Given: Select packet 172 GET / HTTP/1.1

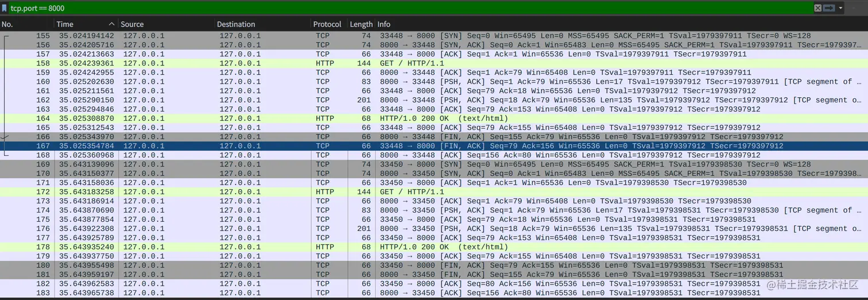Looking at the screenshot, I should click(x=434, y=192).
